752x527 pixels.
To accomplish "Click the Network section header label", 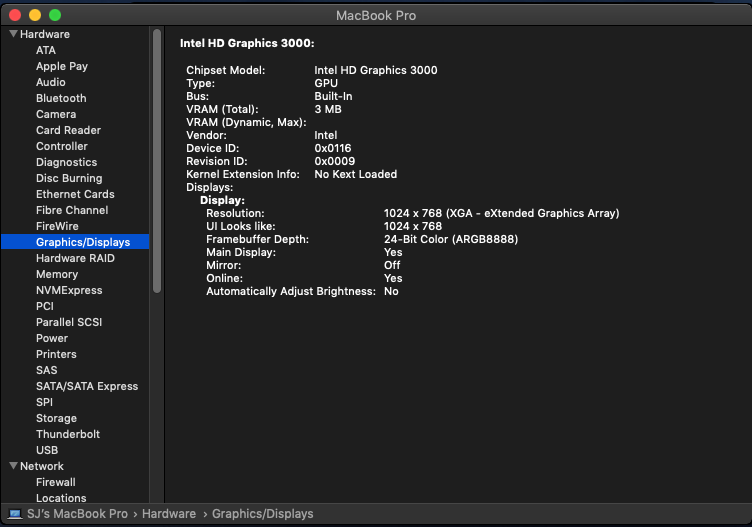I will click(42, 466).
